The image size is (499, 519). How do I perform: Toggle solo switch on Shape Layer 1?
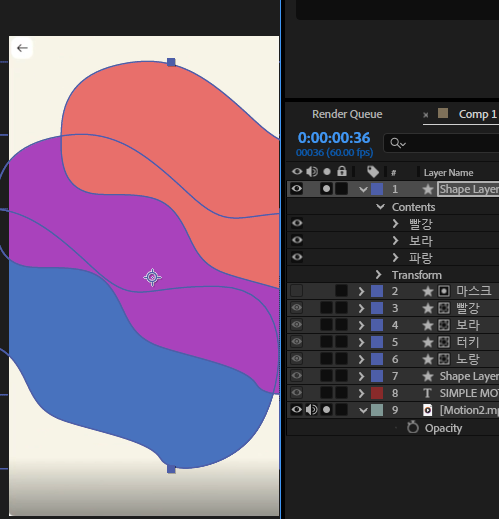click(326, 189)
